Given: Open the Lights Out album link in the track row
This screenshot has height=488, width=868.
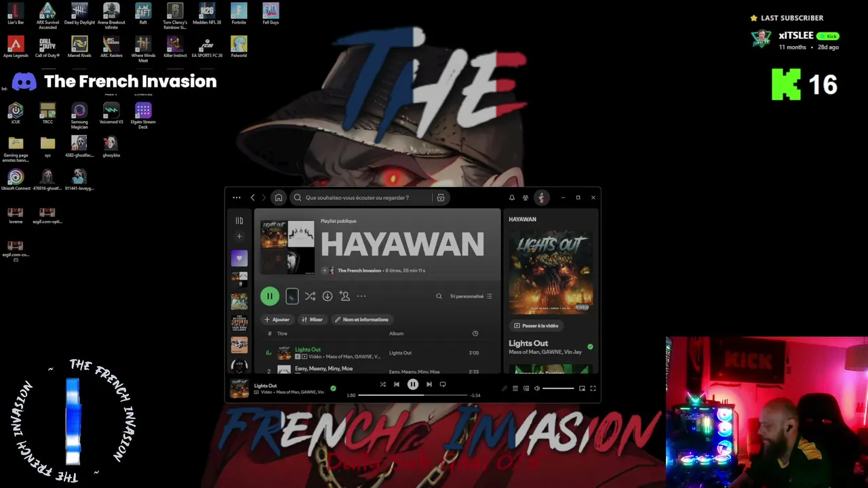Looking at the screenshot, I should (x=400, y=352).
